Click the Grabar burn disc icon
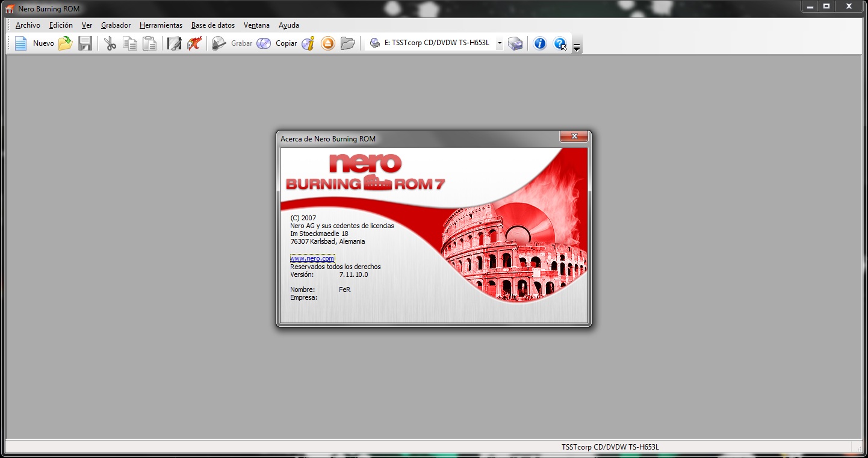This screenshot has height=458, width=868. [219, 43]
